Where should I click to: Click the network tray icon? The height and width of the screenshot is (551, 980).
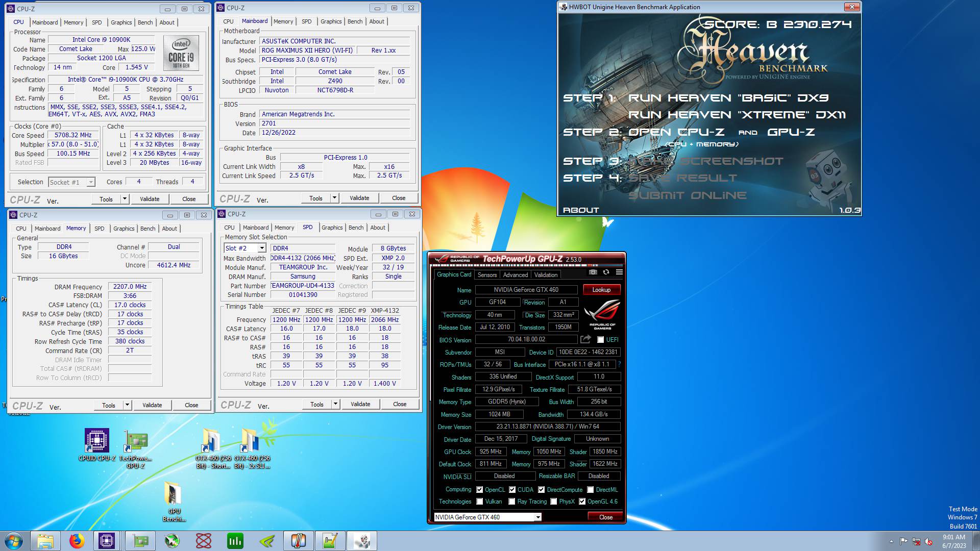pyautogui.click(x=916, y=541)
